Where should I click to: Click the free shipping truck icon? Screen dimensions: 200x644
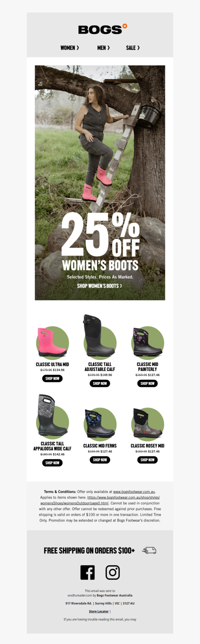[149, 550]
